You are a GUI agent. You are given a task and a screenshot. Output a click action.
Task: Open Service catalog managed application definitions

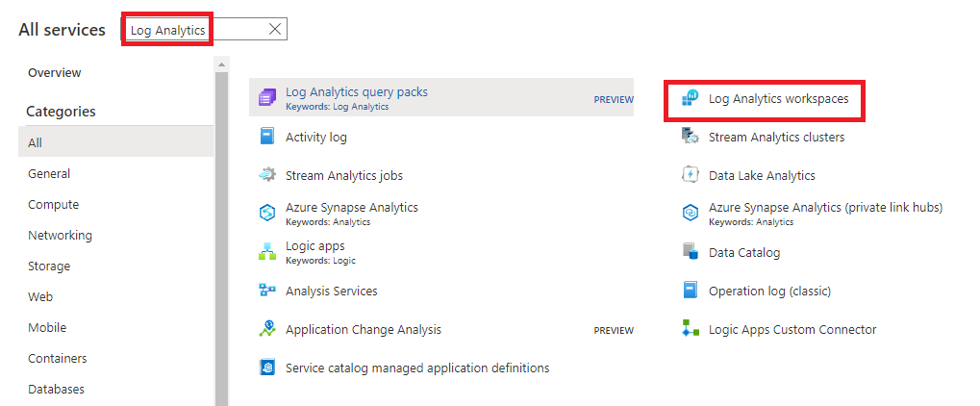(x=417, y=368)
